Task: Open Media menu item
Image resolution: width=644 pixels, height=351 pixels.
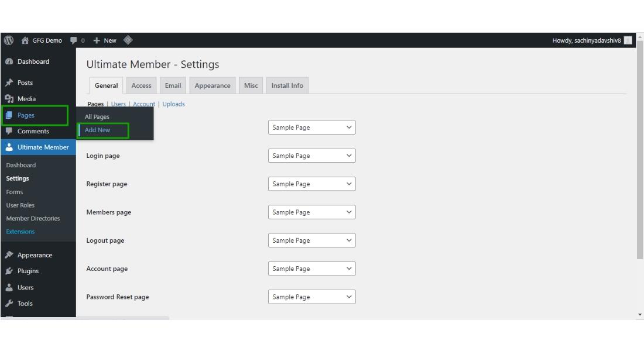Action: [26, 98]
